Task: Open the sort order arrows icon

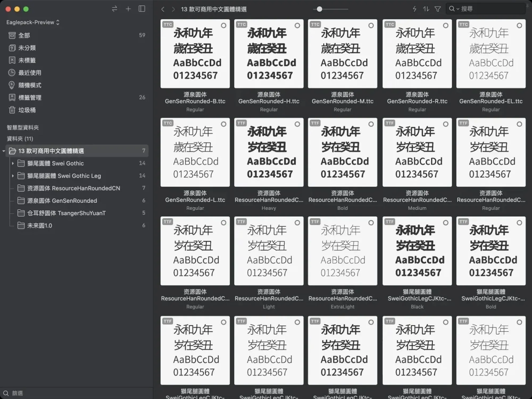Action: [426, 9]
